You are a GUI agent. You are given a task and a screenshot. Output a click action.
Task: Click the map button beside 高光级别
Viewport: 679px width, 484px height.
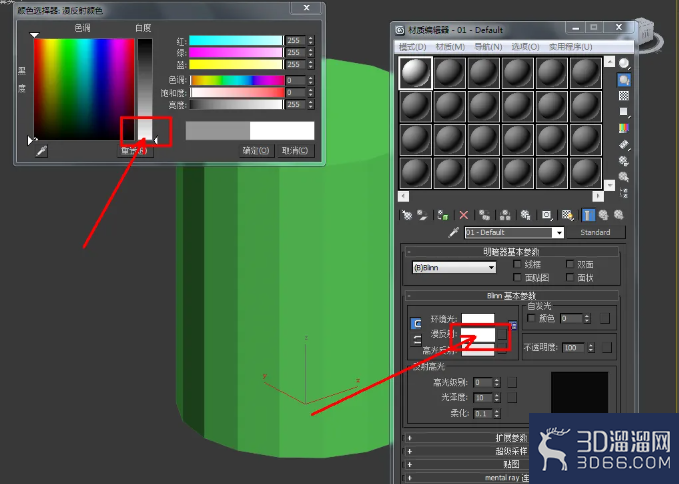pos(512,382)
